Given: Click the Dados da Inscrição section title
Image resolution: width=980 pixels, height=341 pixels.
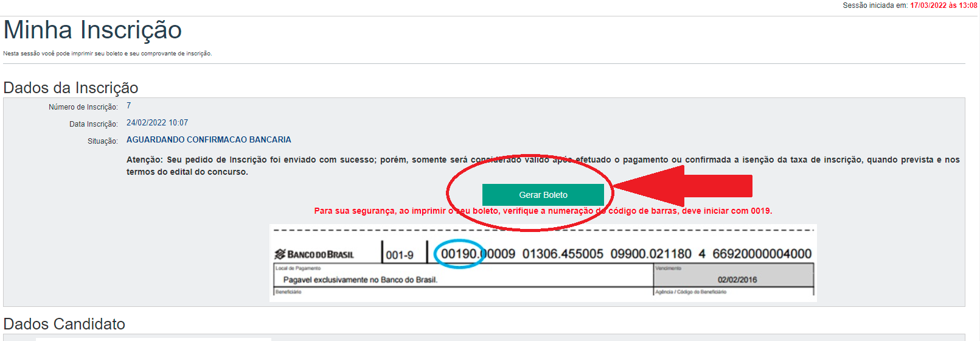Looking at the screenshot, I should click(x=71, y=88).
